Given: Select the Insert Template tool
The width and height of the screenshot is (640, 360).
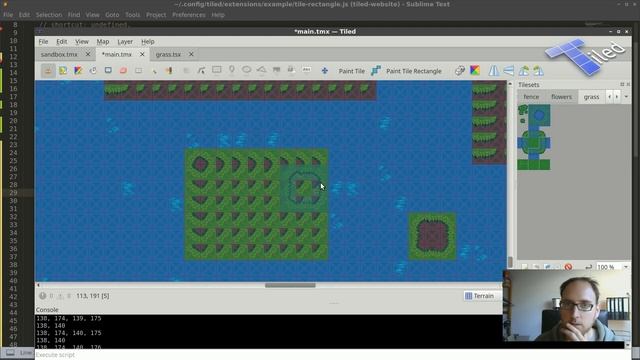Looking at the screenshot, I should (x=291, y=71).
